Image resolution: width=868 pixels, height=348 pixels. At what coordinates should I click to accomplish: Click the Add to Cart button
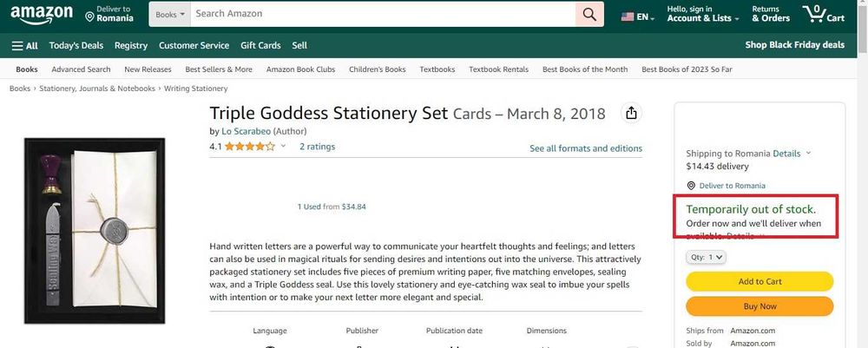(x=759, y=281)
